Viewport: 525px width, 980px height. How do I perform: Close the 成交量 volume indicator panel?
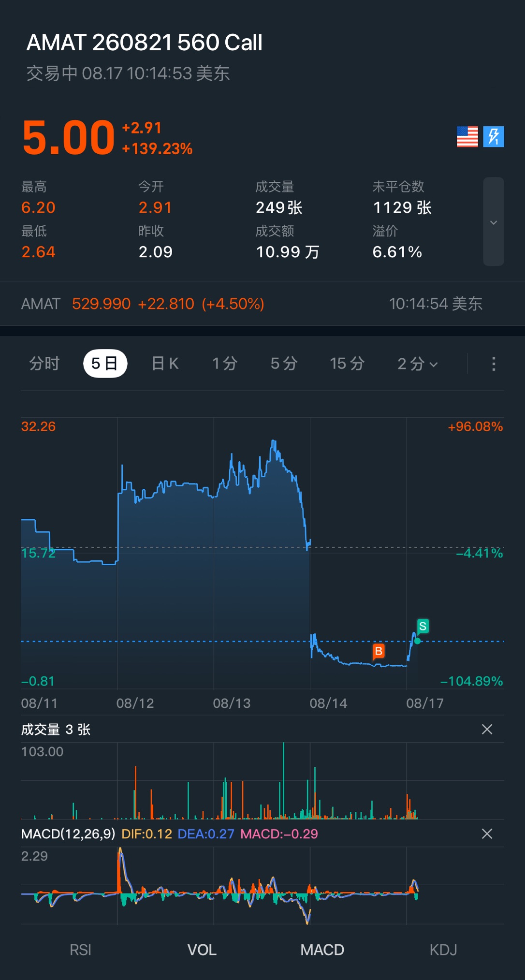pos(487,729)
